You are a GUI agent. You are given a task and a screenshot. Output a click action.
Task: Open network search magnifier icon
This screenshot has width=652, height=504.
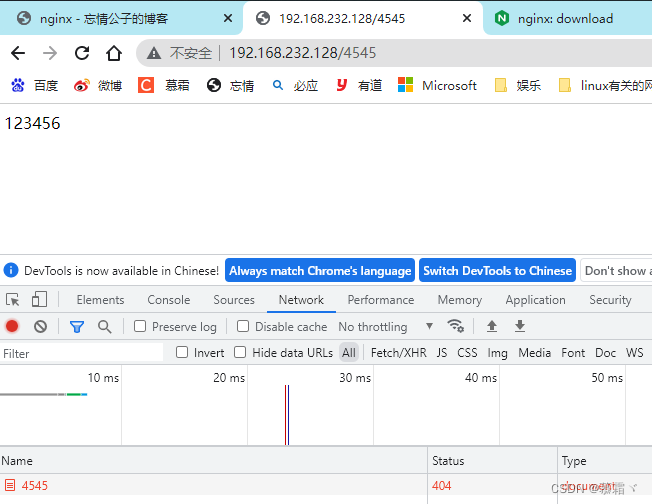(x=104, y=327)
